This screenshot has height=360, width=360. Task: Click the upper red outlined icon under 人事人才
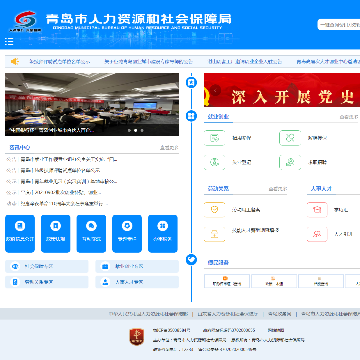click(317, 210)
